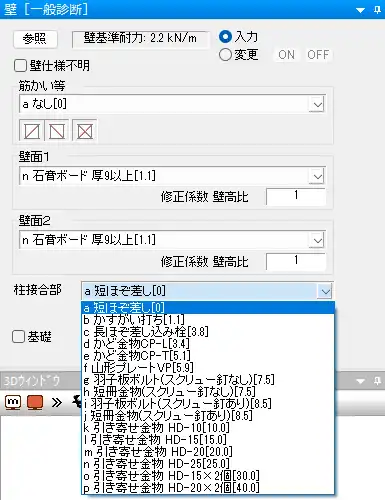Choose n 引き寄せ金物 HD-25[25.0]
Image resolution: width=385 pixels, height=500 pixels.
coord(208,464)
